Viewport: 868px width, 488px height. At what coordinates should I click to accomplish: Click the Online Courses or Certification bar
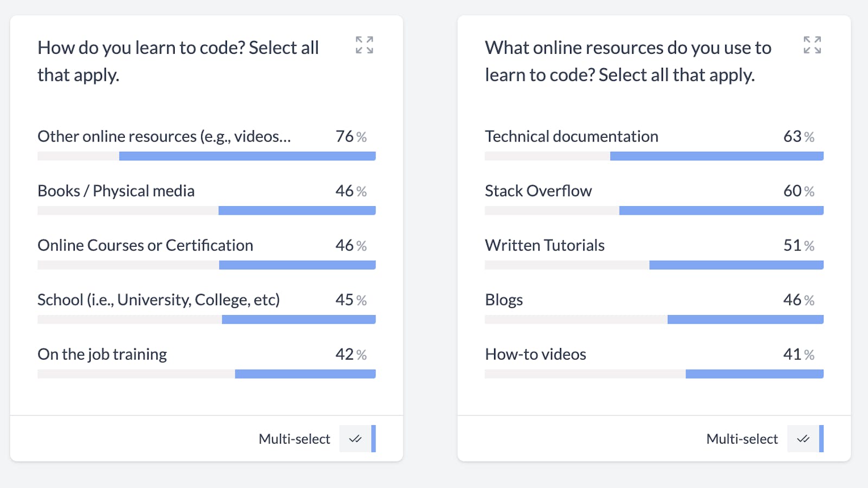pos(297,265)
